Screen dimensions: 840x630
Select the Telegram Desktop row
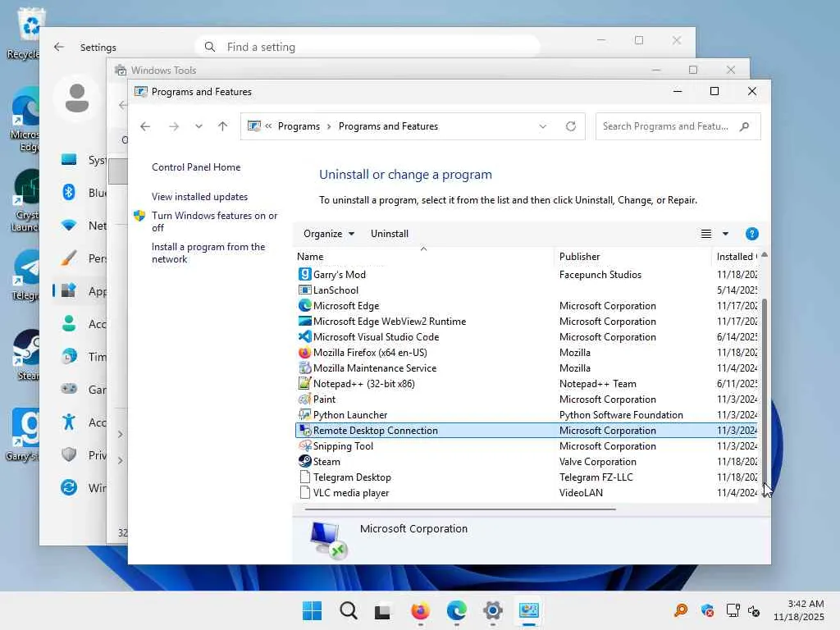526,477
